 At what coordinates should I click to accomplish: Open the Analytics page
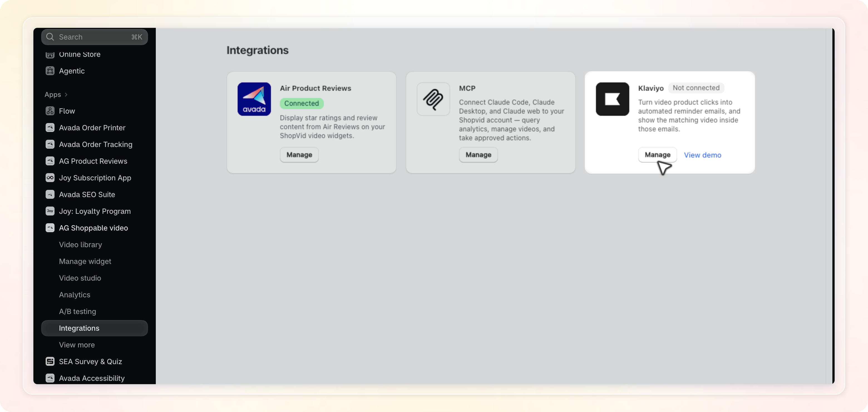click(x=75, y=295)
